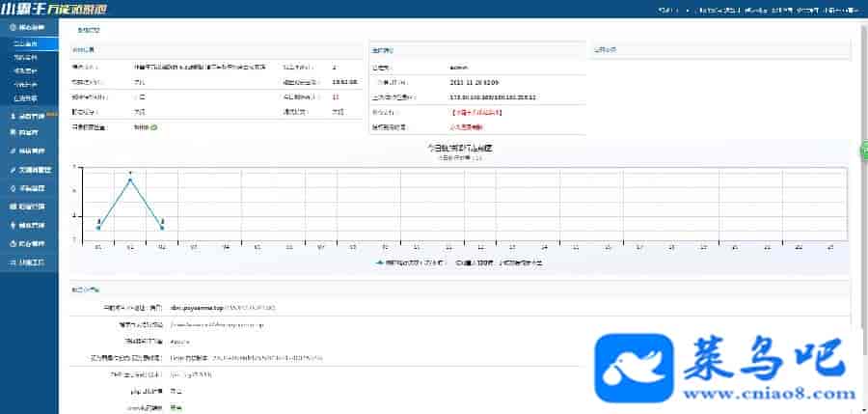Click the gear icon of the top sidebar group

(x=10, y=28)
